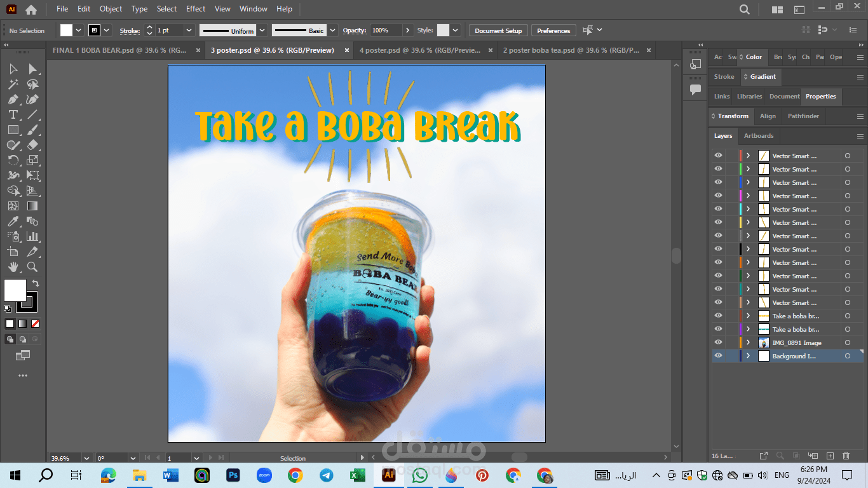868x488 pixels.
Task: Expand the Background layer contents
Action: tap(748, 356)
